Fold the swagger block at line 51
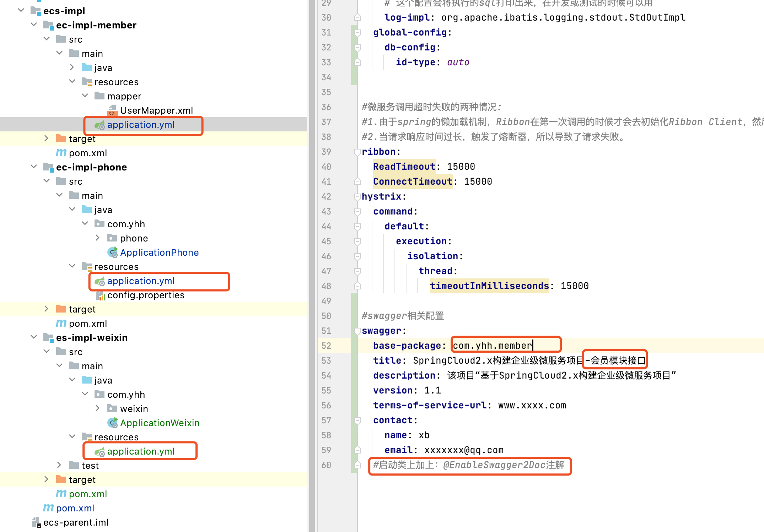This screenshot has height=532, width=764. pos(357,331)
